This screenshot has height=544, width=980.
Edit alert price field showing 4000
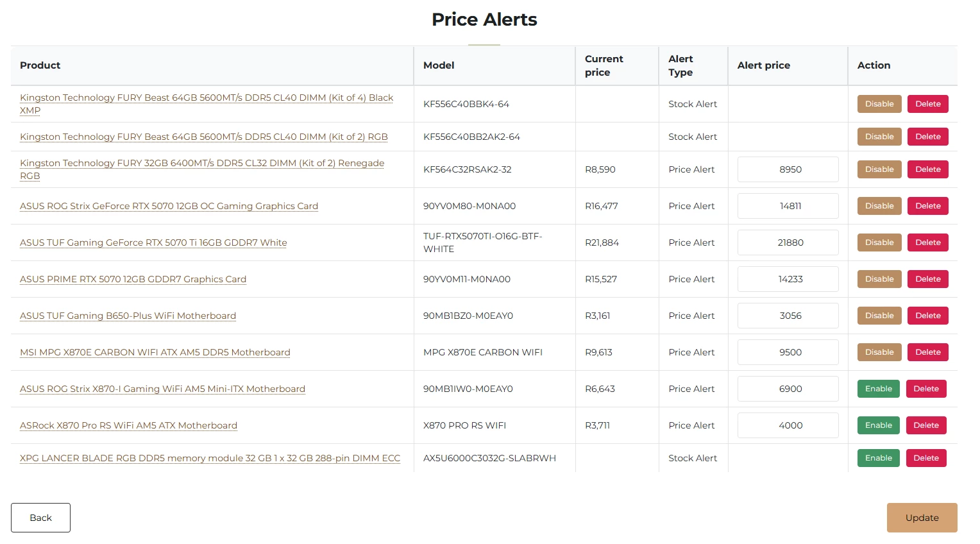pos(788,425)
